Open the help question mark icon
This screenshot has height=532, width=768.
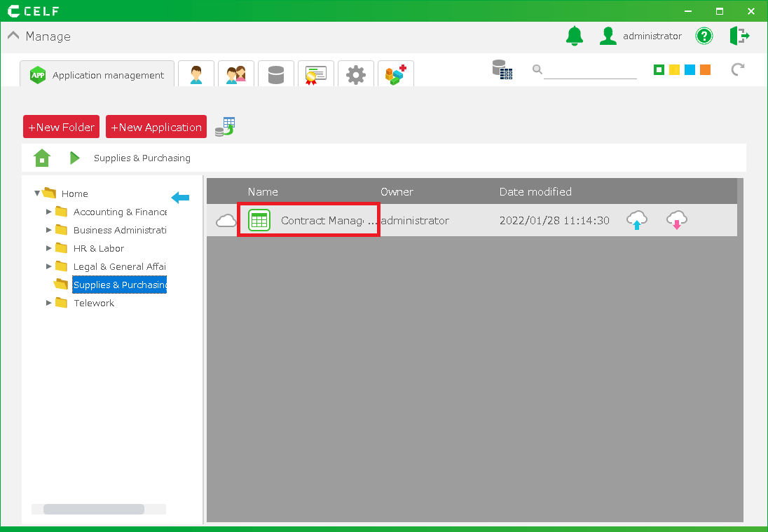point(704,36)
